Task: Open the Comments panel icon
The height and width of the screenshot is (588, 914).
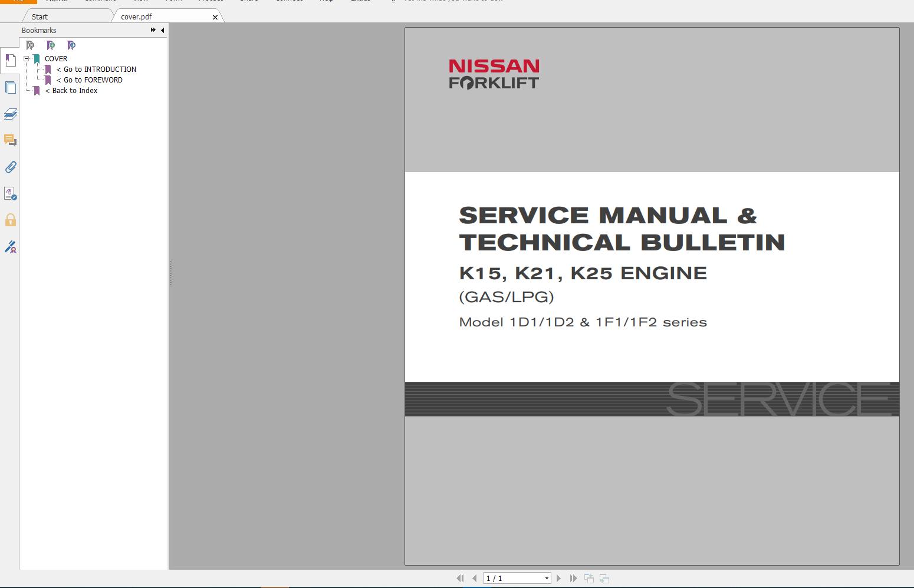Action: 10,141
